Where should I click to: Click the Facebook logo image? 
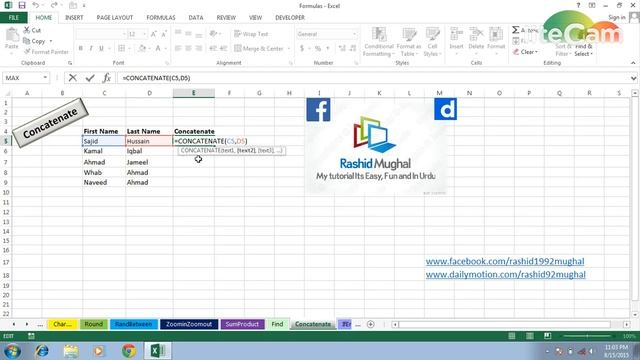tap(318, 109)
